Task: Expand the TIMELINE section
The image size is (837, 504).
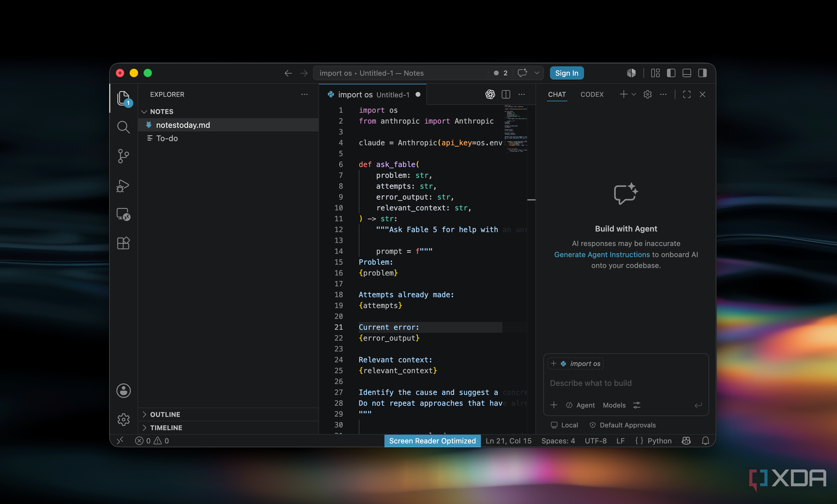Action: tap(228, 427)
